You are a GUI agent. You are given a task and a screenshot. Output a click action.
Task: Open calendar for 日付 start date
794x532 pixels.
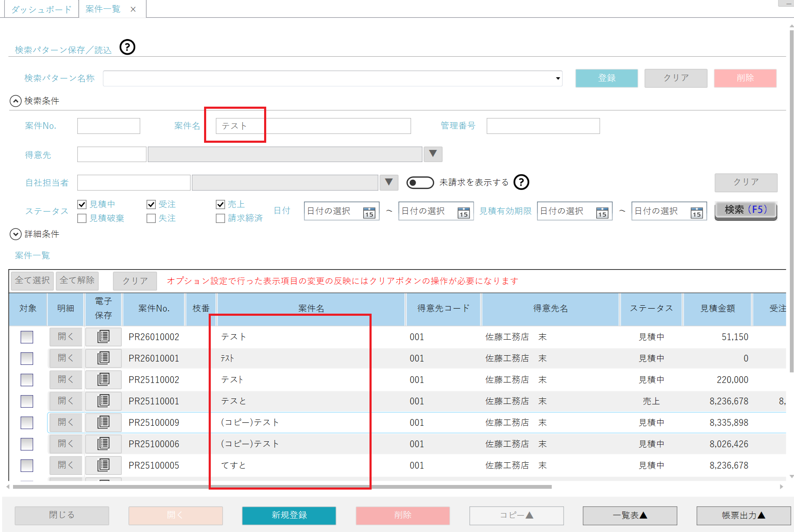[x=369, y=212]
